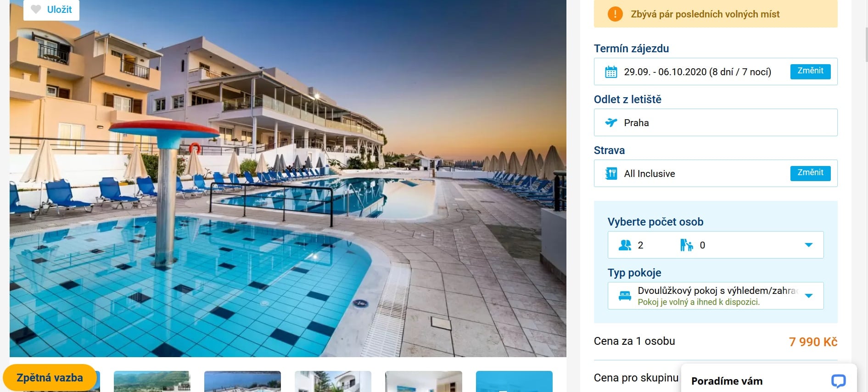
Task: Click the heart icon to save hotel
Action: [x=36, y=9]
